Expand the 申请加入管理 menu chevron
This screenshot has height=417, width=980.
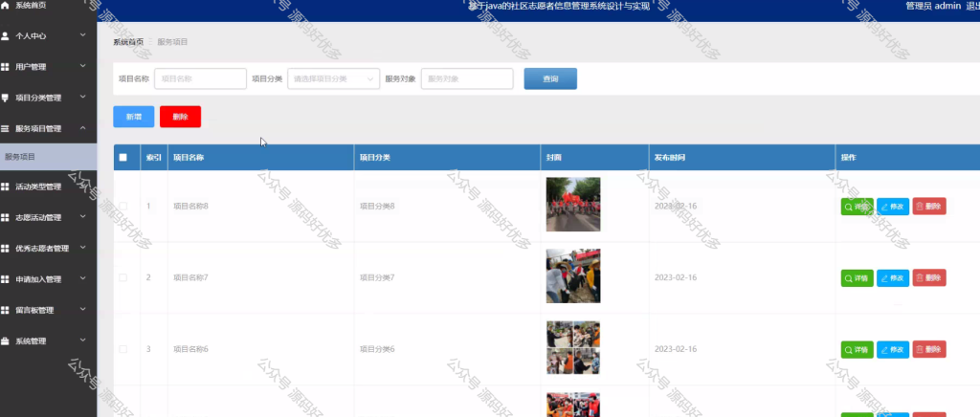point(83,278)
